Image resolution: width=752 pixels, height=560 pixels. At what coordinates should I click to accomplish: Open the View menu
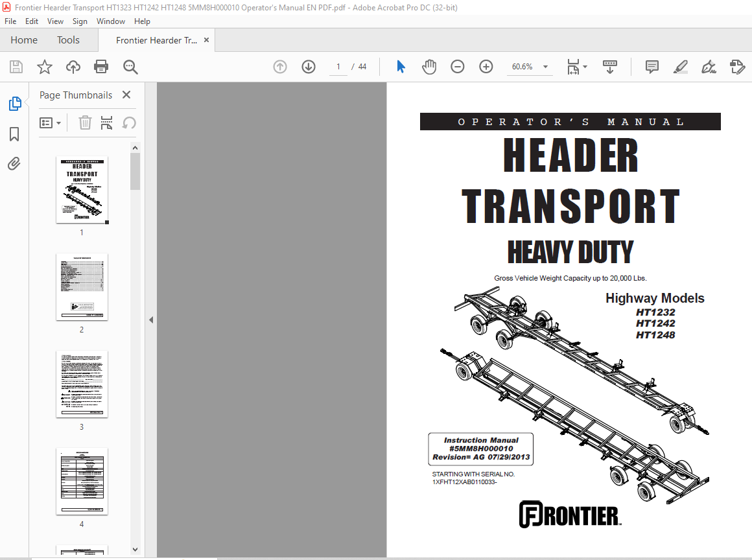coord(55,21)
